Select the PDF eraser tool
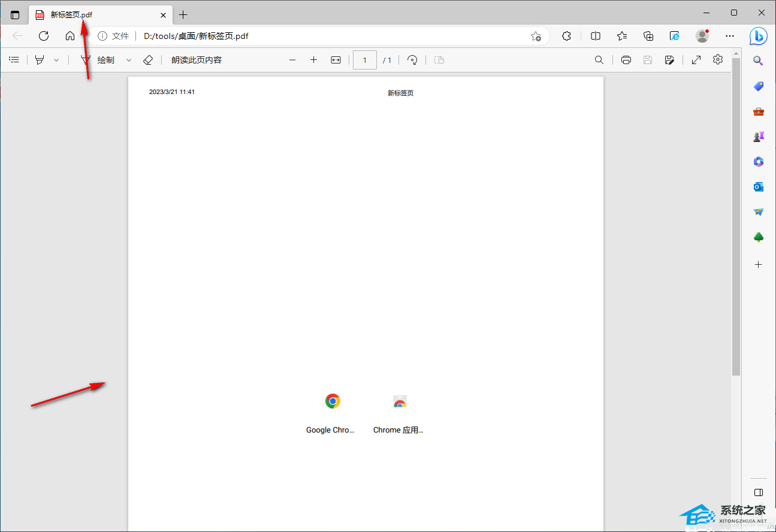This screenshot has width=776, height=532. 148,60
